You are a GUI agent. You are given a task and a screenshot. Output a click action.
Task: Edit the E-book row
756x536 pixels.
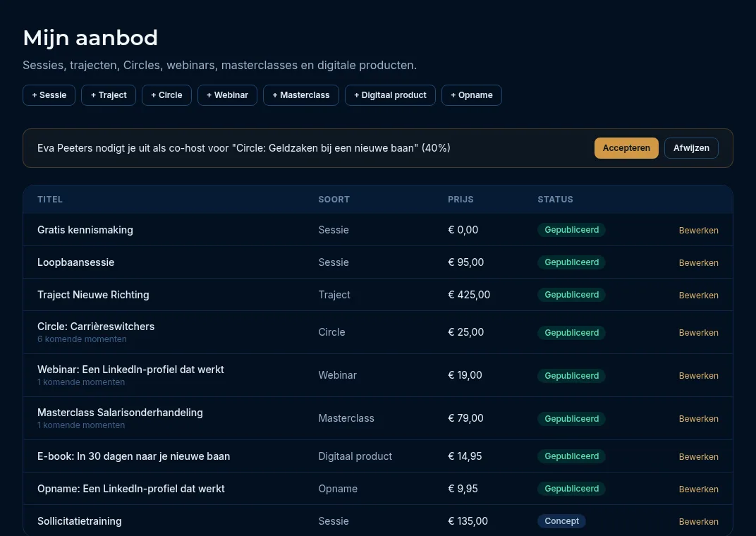pyautogui.click(x=699, y=456)
